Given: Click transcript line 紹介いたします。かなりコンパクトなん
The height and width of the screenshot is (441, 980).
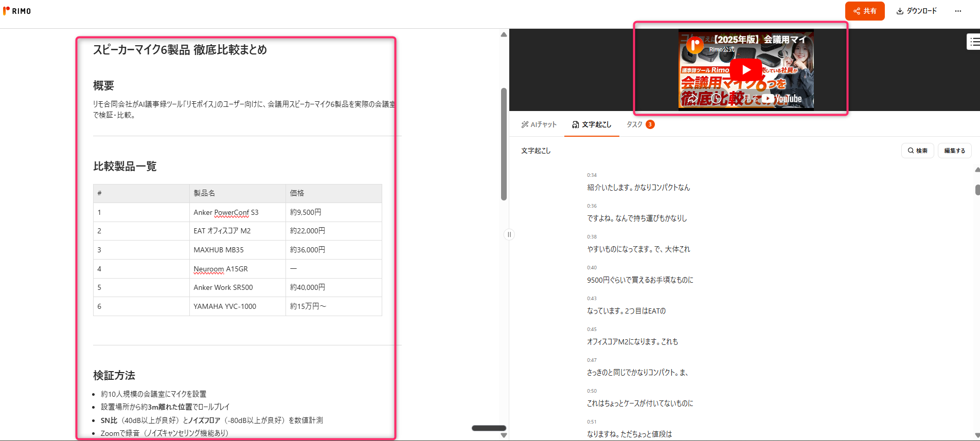Looking at the screenshot, I should point(638,188).
